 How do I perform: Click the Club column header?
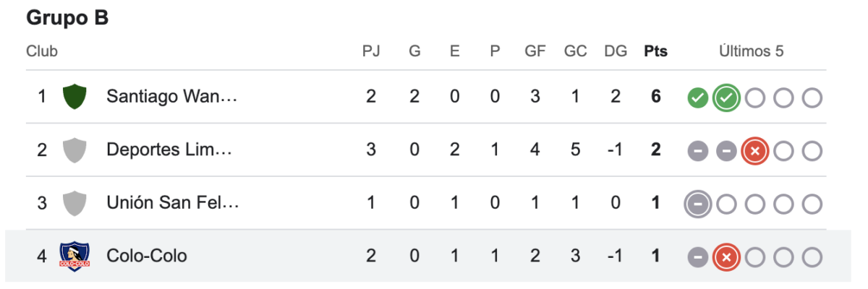point(42,51)
